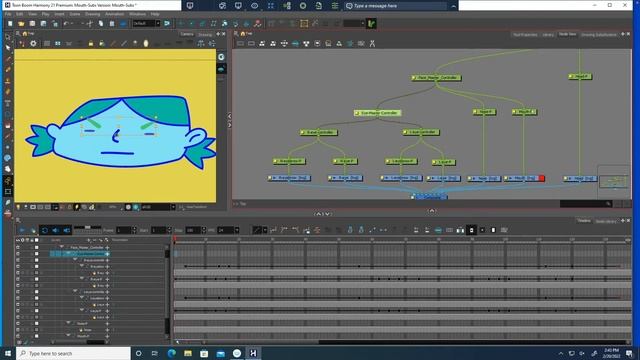
Task: Click the Workspace Manager icon beside Default
Action: point(167,24)
